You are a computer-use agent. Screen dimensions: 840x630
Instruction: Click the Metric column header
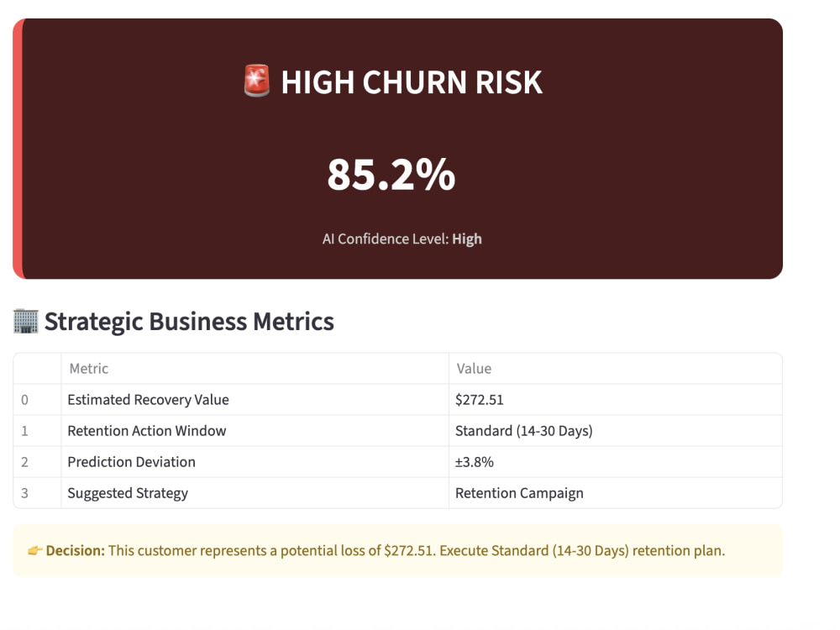point(89,369)
